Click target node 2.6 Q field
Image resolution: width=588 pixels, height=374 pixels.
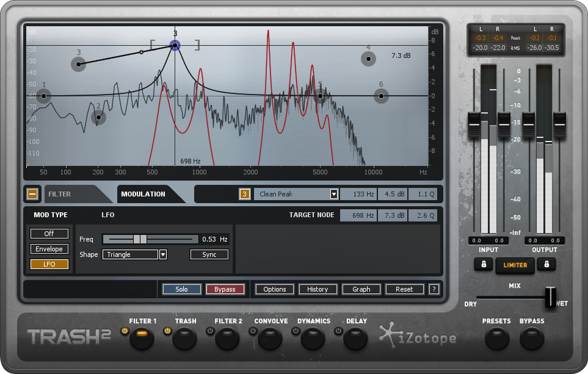pyautogui.click(x=423, y=215)
